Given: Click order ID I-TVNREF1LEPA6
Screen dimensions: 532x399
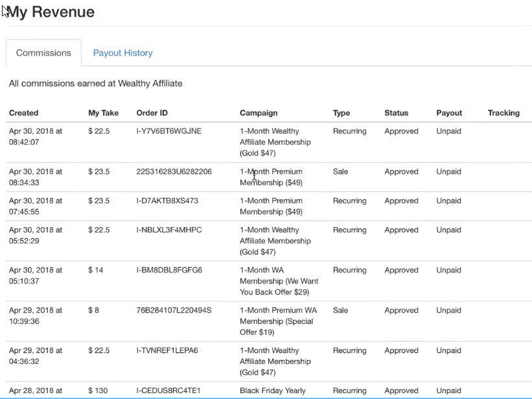Looking at the screenshot, I should [167, 350].
